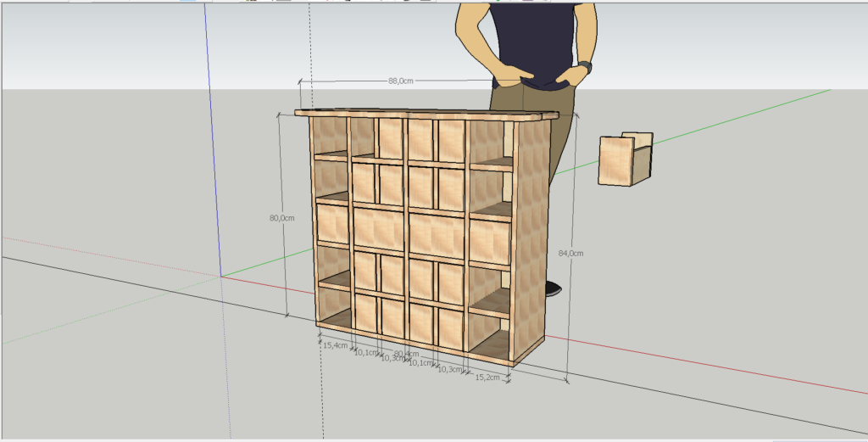The image size is (868, 442).
Task: Select the 80,4cm inner width dimension label
Action: [406, 354]
